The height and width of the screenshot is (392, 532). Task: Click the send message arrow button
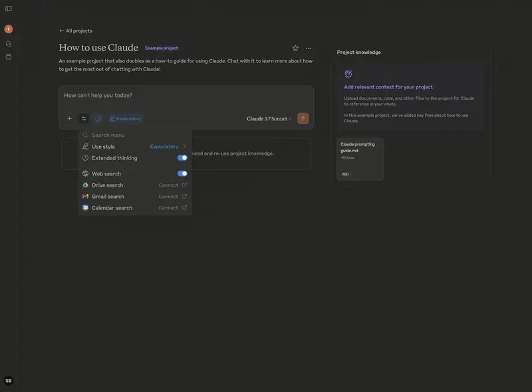(303, 119)
